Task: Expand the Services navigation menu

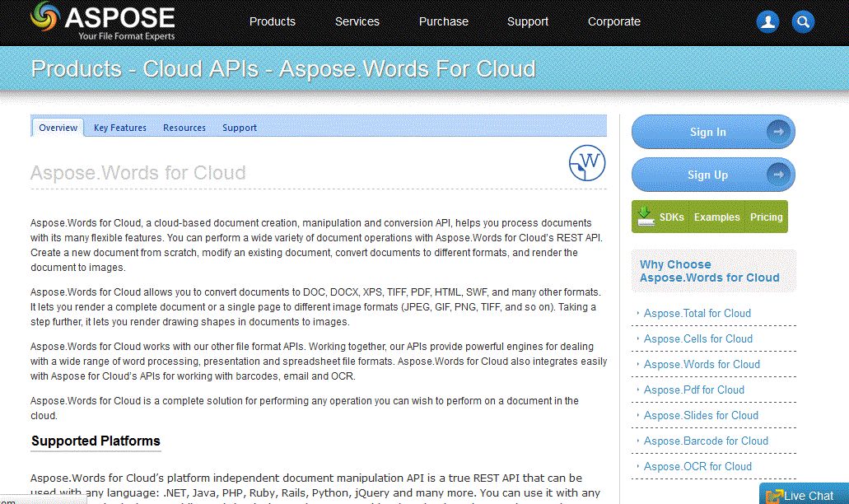Action: click(357, 22)
